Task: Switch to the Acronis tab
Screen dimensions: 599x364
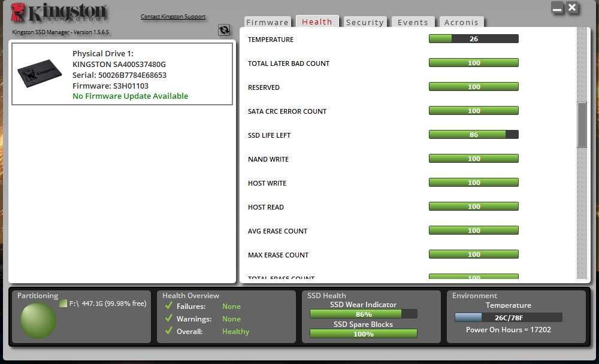Action: [461, 22]
